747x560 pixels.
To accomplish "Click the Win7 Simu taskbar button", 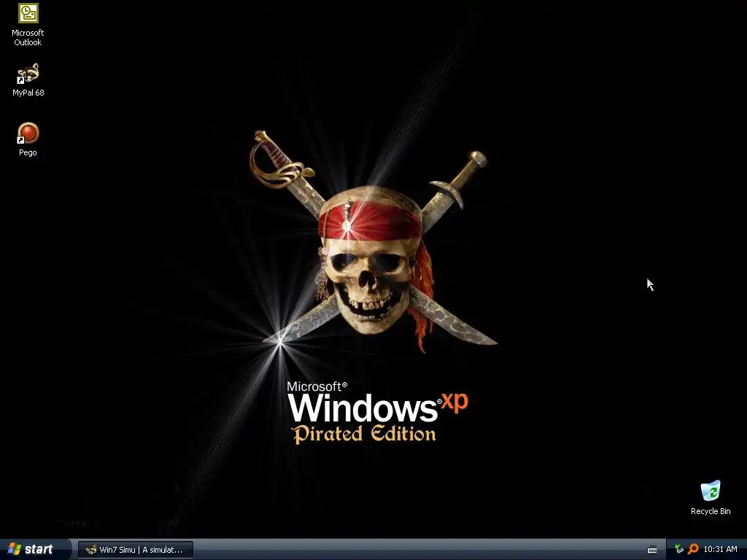I will [136, 550].
